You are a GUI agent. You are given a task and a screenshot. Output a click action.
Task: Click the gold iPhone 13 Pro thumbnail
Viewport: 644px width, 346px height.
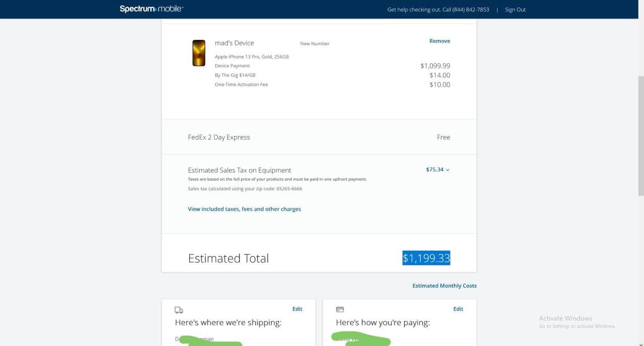tap(199, 53)
